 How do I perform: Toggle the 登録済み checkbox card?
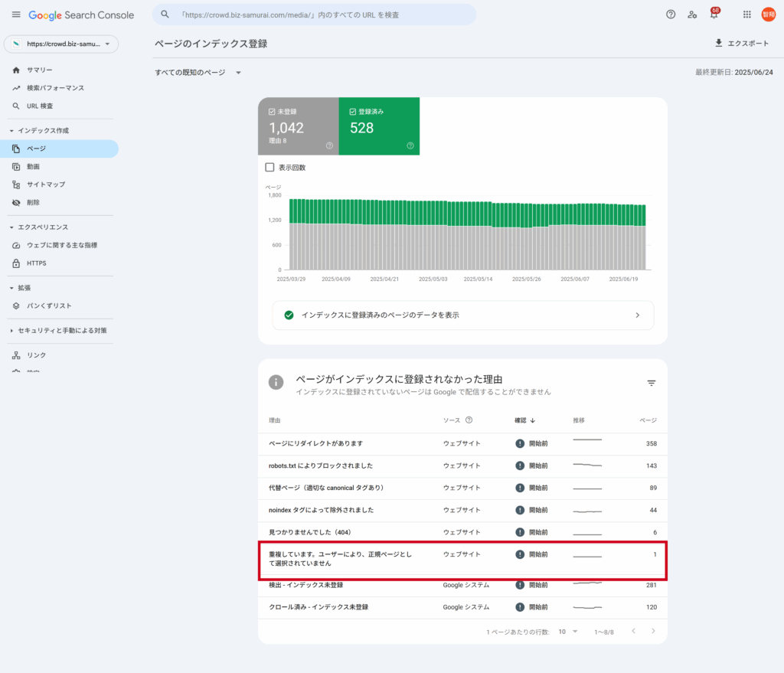click(x=379, y=126)
